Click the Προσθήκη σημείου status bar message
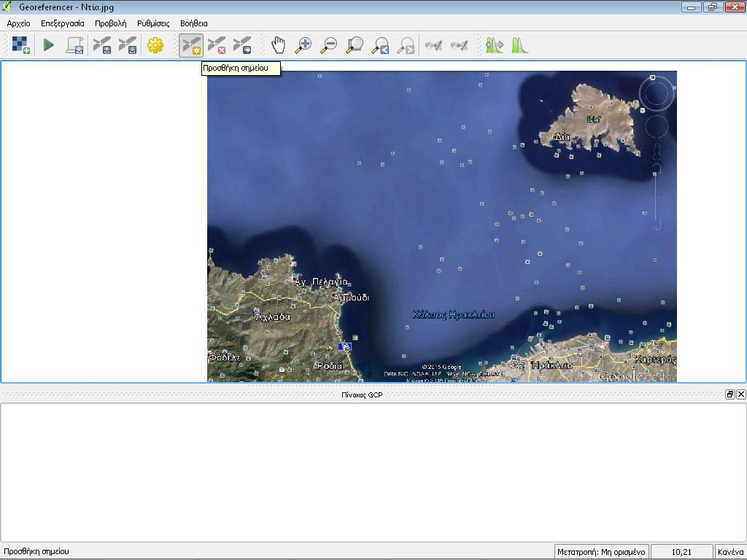The height and width of the screenshot is (560, 747). [x=36, y=551]
